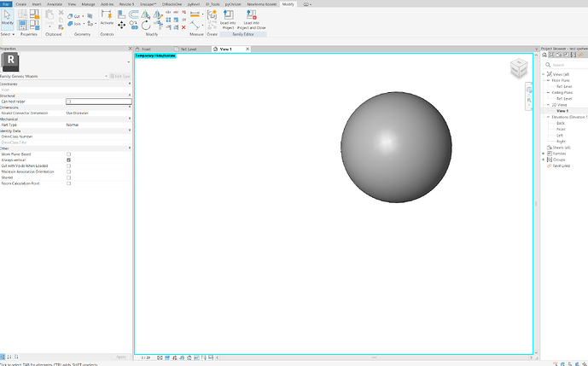
Task: Click the orange link icon in Project Browser toolbar
Action: click(x=581, y=55)
